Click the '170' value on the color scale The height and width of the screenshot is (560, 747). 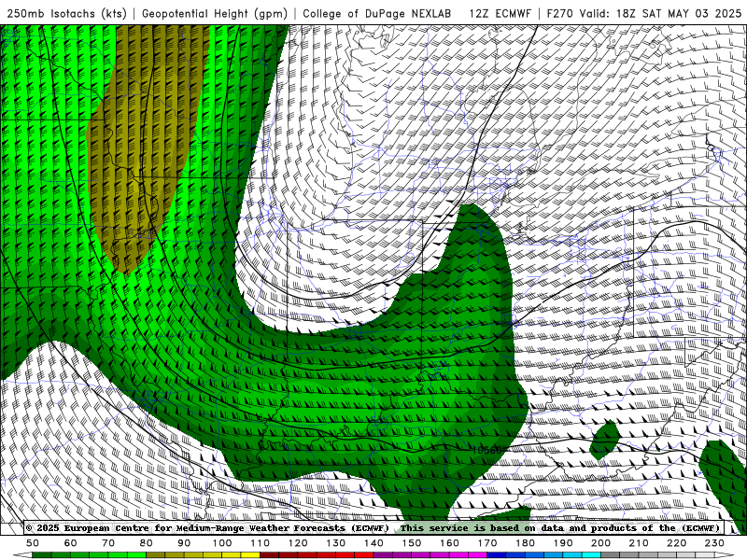coord(487,543)
